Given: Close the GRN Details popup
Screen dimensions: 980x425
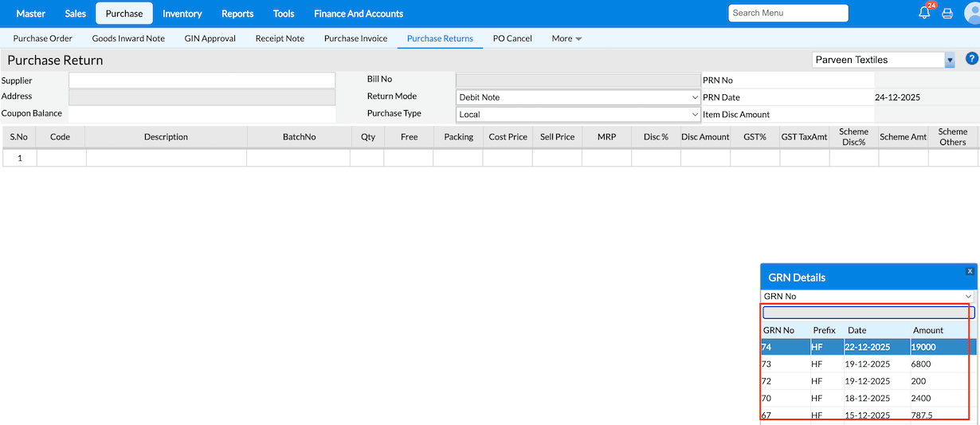Looking at the screenshot, I should (x=970, y=271).
